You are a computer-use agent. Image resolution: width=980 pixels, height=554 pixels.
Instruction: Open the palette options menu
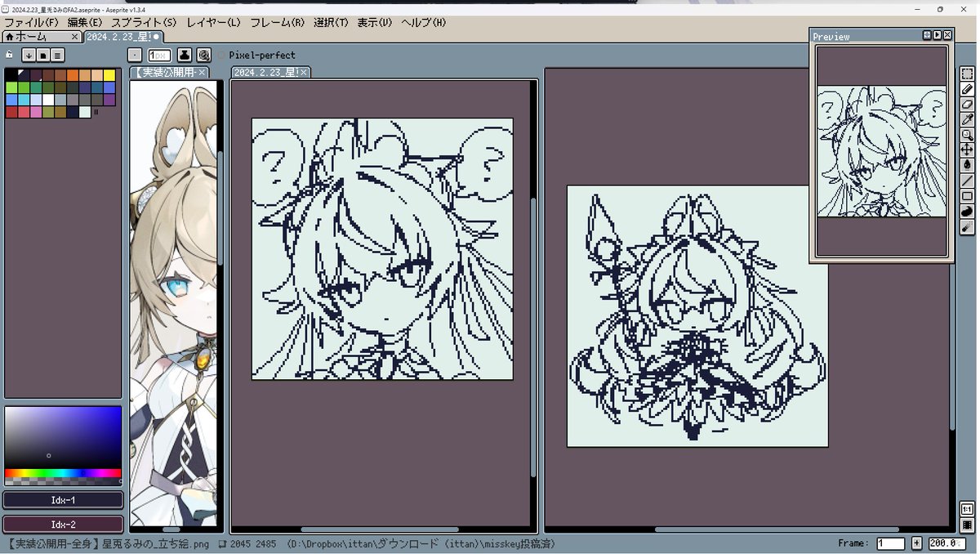tap(56, 55)
